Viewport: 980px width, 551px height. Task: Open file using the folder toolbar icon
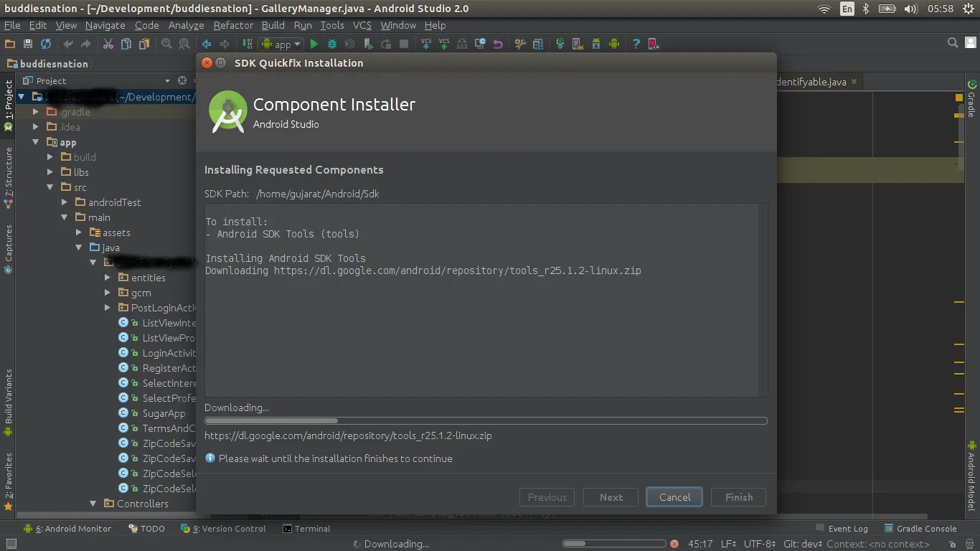coord(10,44)
